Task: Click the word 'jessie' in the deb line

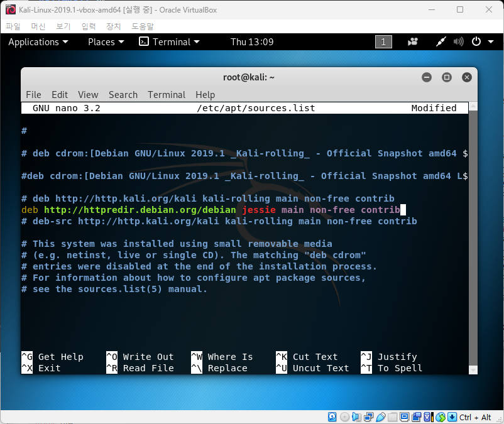Action: tap(259, 210)
